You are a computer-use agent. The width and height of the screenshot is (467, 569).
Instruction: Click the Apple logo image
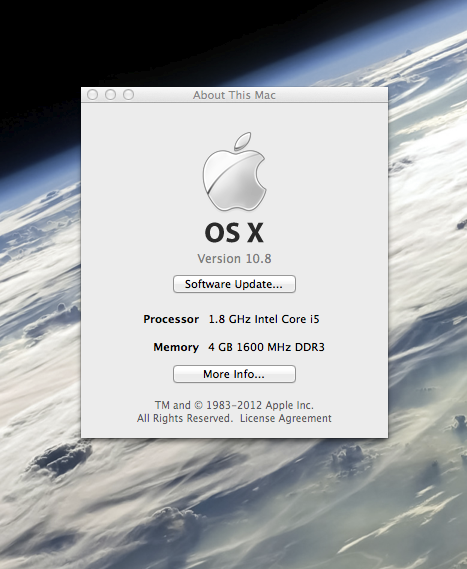click(234, 172)
